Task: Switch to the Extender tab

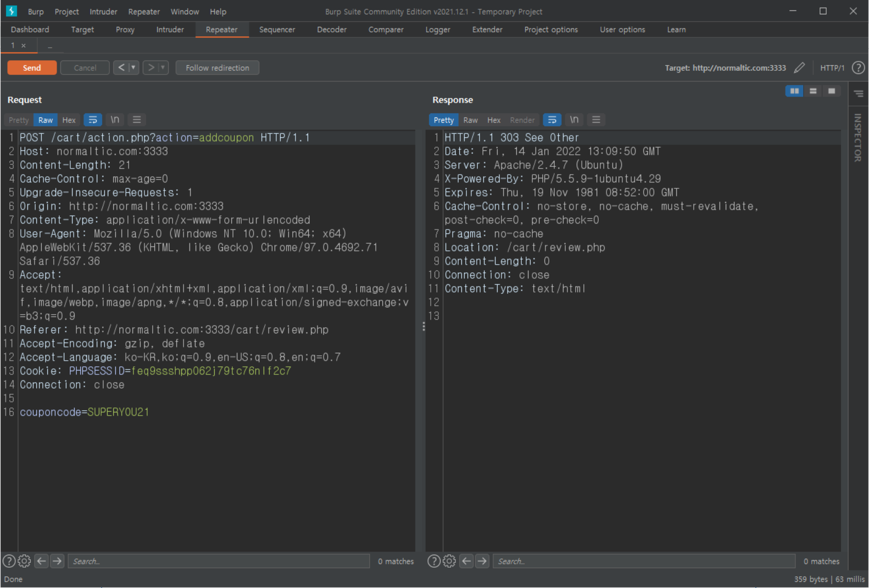Action: [487, 30]
